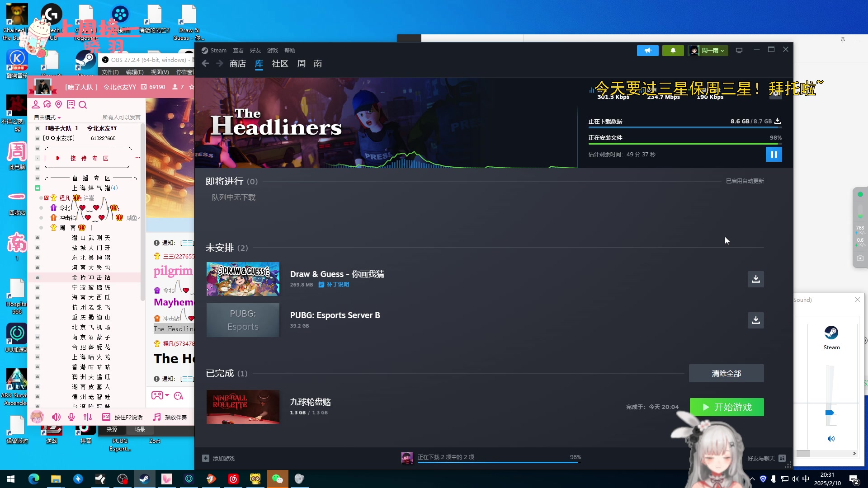The height and width of the screenshot is (488, 868).
Task: Open the three-dot menu beside 接待专区
Action: pos(137,158)
